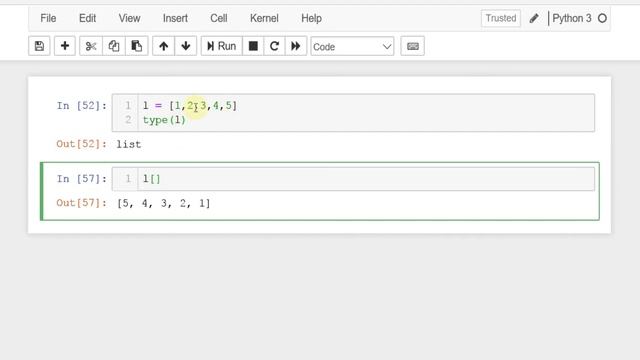Move selected cell down arrow
Screen dimensions: 640x360
[186, 46]
